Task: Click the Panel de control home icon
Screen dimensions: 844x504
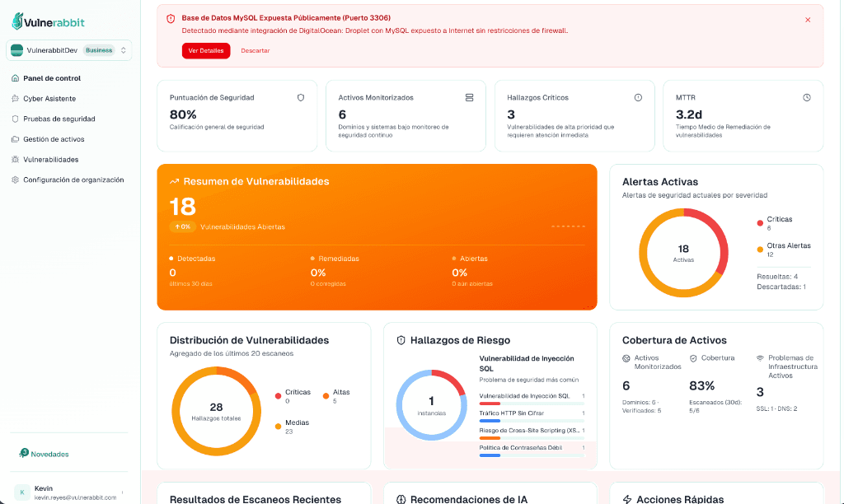Action: coord(15,78)
